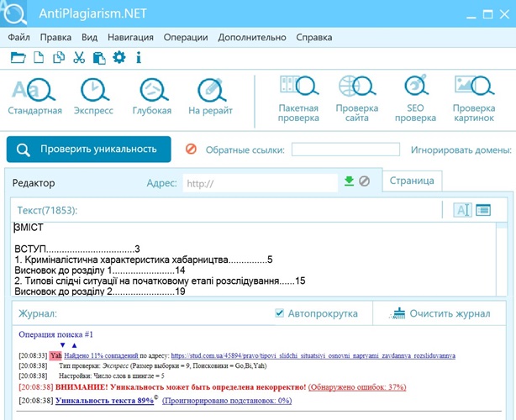Image resolution: width=516 pixels, height=420 pixels.
Task: Open the Правка menu
Action: 55,37
